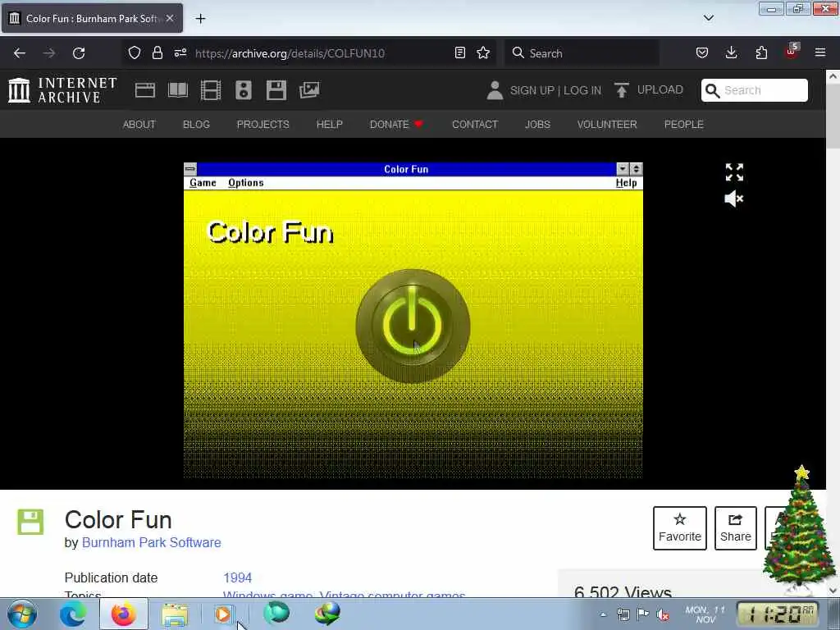
Task: Open a new browser tab
Action: pos(200,19)
